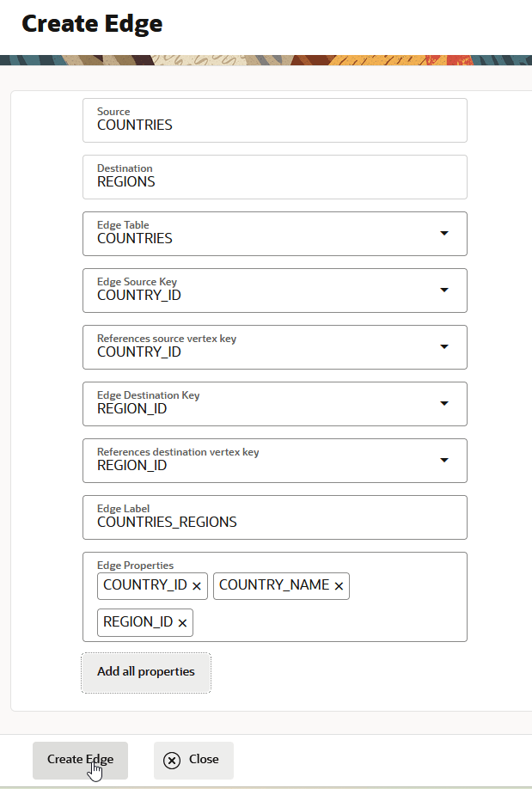Screen dimensions: 532x789
Task: Open References source vertex key dropdown
Action: (x=444, y=347)
